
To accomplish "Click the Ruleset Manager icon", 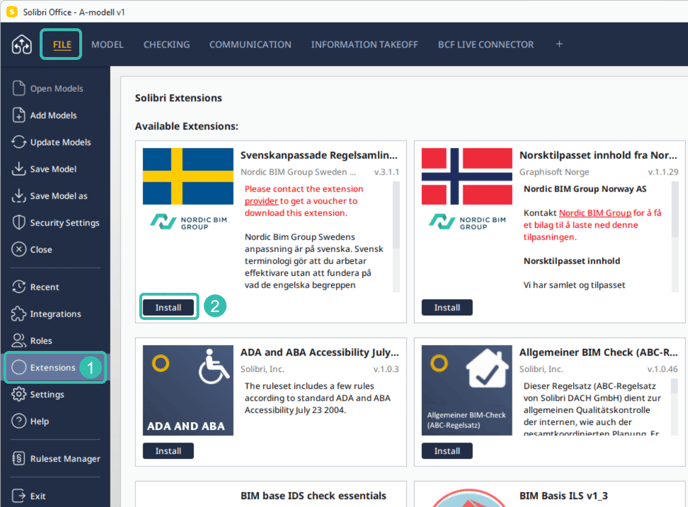I will pyautogui.click(x=18, y=458).
